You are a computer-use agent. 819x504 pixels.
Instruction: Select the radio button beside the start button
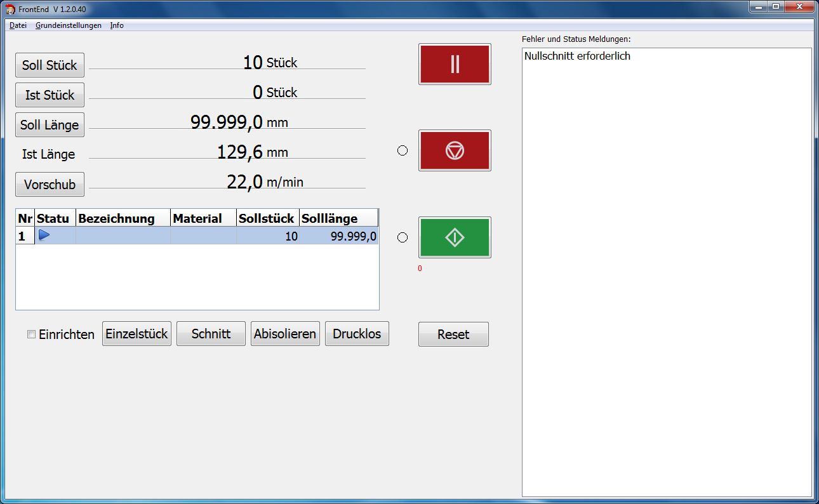403,237
